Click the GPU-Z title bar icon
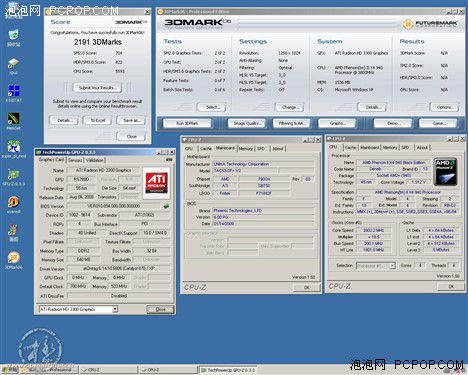The height and width of the screenshot is (375, 468). [x=38, y=152]
